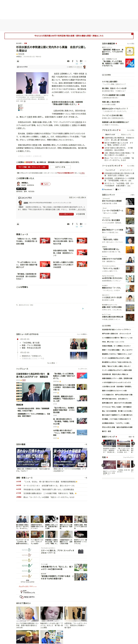The image size is (138, 644).
Task: Open author 神野勇人 profile avatar
Action: pyautogui.click(x=18, y=184)
